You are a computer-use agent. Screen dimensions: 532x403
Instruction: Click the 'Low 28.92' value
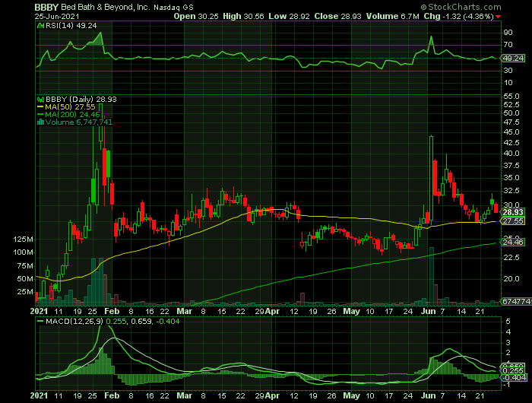click(x=289, y=16)
